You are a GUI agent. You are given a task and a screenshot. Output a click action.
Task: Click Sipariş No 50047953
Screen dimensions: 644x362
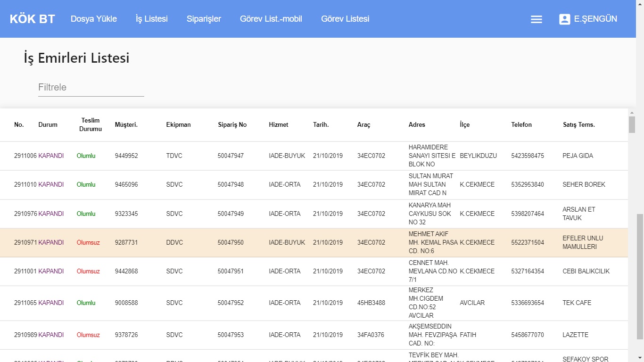pos(231,335)
